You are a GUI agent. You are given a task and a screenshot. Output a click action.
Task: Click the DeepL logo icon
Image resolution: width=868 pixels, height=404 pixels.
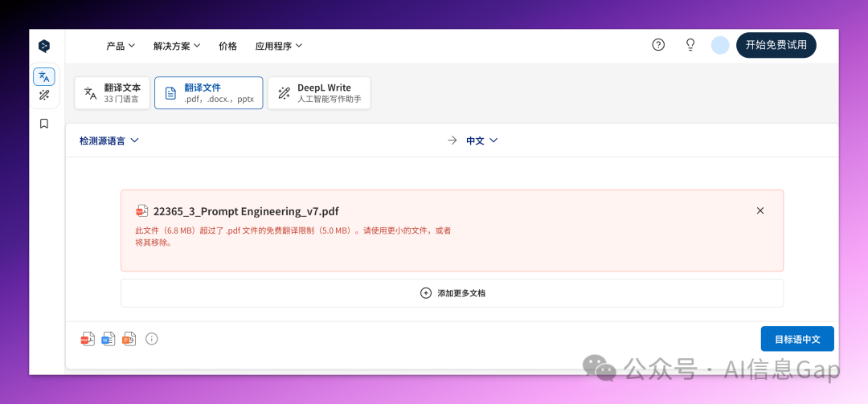[x=44, y=46]
